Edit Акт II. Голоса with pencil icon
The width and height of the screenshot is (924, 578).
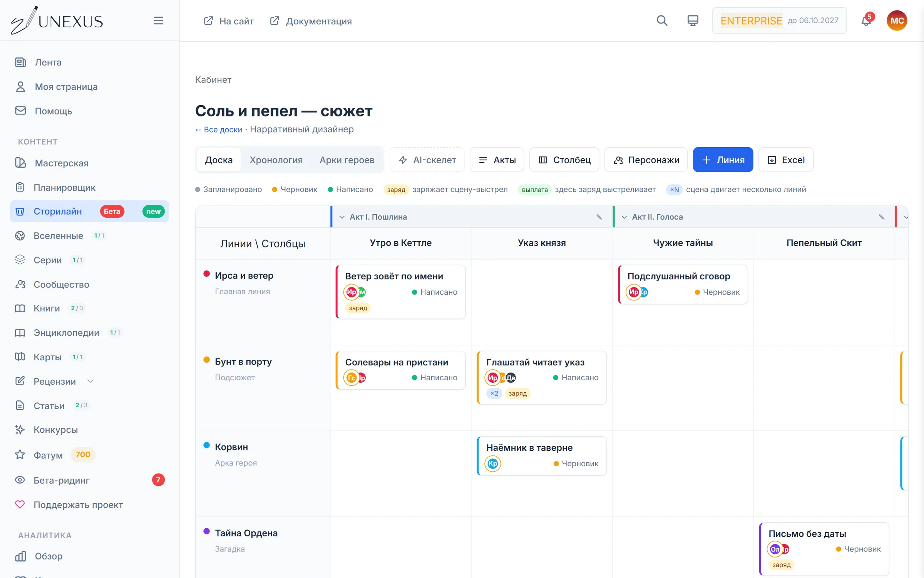(882, 217)
